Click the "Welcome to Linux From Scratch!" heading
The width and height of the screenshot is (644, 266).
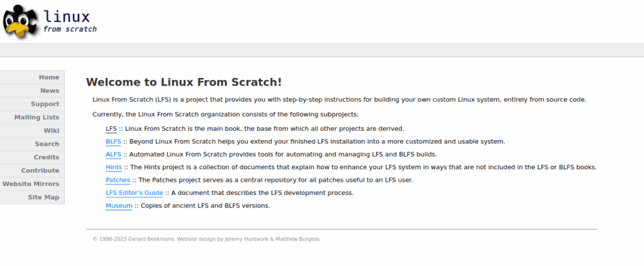click(184, 82)
